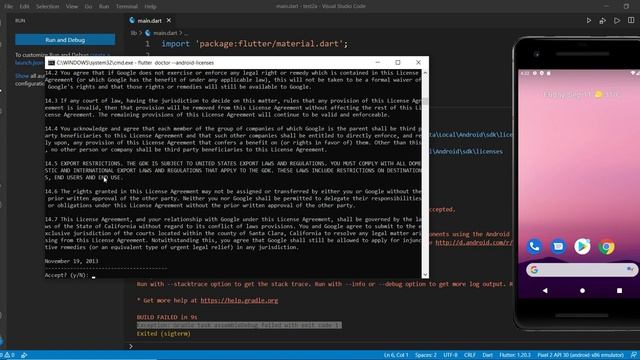Tap the Google Assistant mic icon on emulator
This screenshot has width=640, height=360.
(x=630, y=269)
